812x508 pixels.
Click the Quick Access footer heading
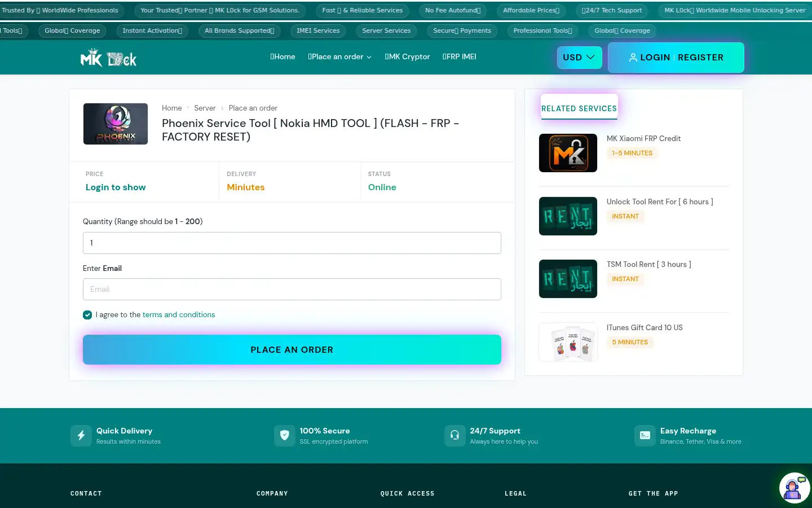coord(407,493)
